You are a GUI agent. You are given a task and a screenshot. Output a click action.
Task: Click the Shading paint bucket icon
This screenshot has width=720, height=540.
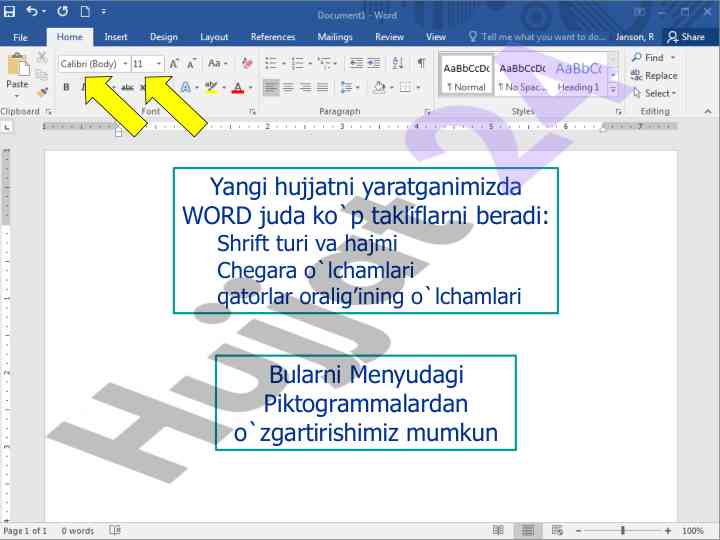coord(379,87)
